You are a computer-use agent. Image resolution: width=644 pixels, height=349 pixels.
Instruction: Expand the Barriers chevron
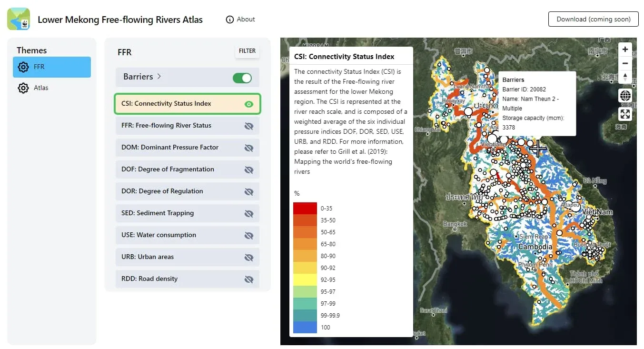[x=159, y=77]
